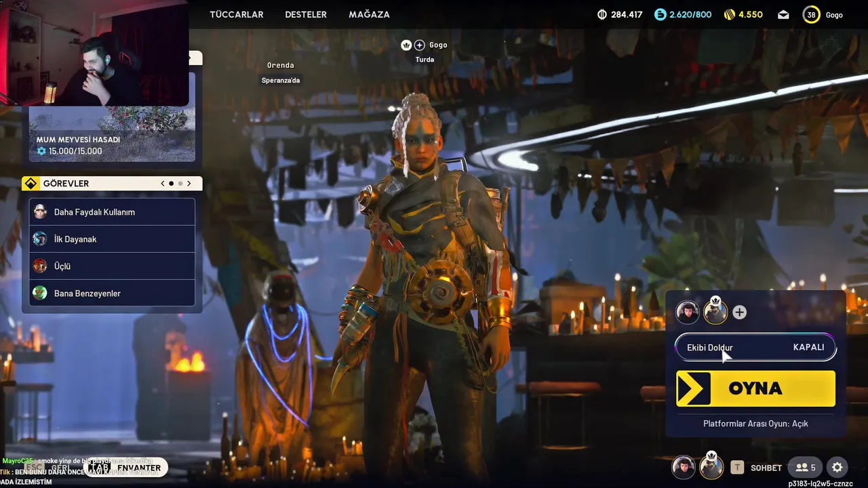
Task: Click the 2.620/800 stash value
Action: tap(690, 14)
